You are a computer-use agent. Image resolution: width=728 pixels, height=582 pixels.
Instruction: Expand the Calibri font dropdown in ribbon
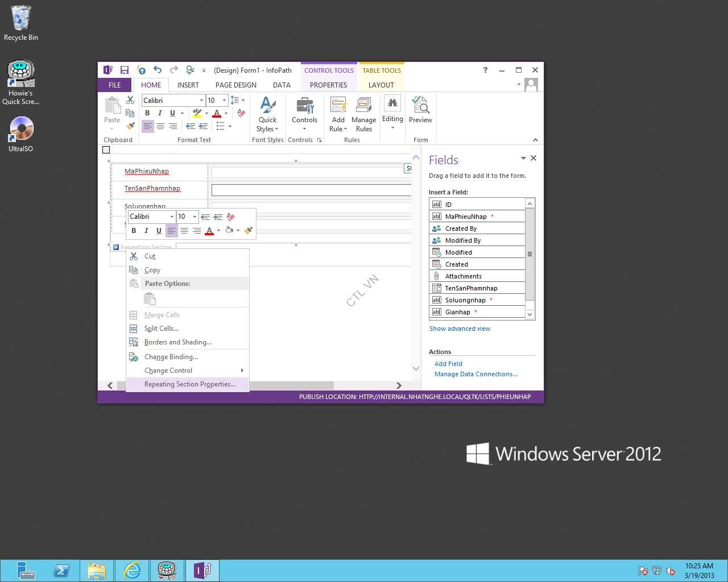(x=201, y=101)
